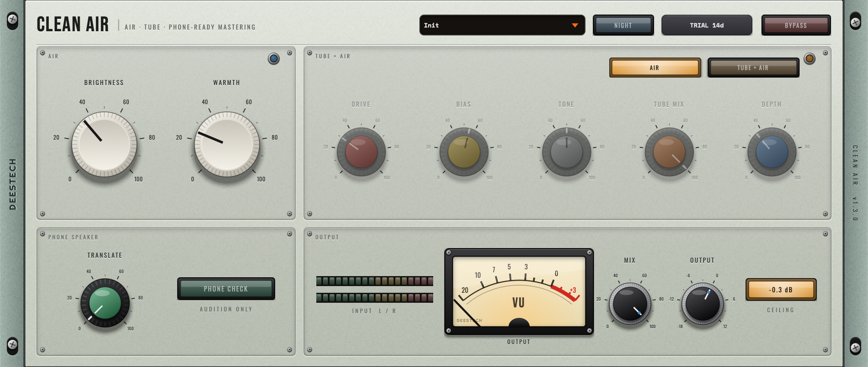The width and height of the screenshot is (868, 367).
Task: Toggle the AIR section blue power LED
Action: pos(274,59)
